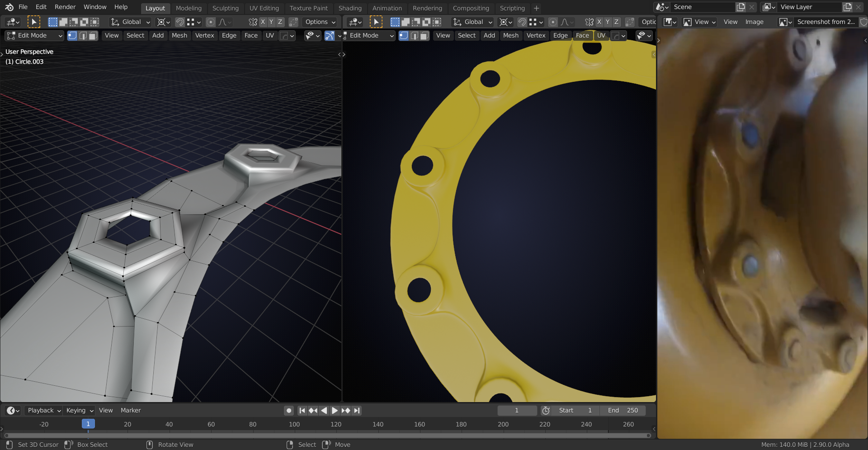Switch to face select mode in right viewport
Viewport: 868px width, 450px height.
tap(424, 36)
